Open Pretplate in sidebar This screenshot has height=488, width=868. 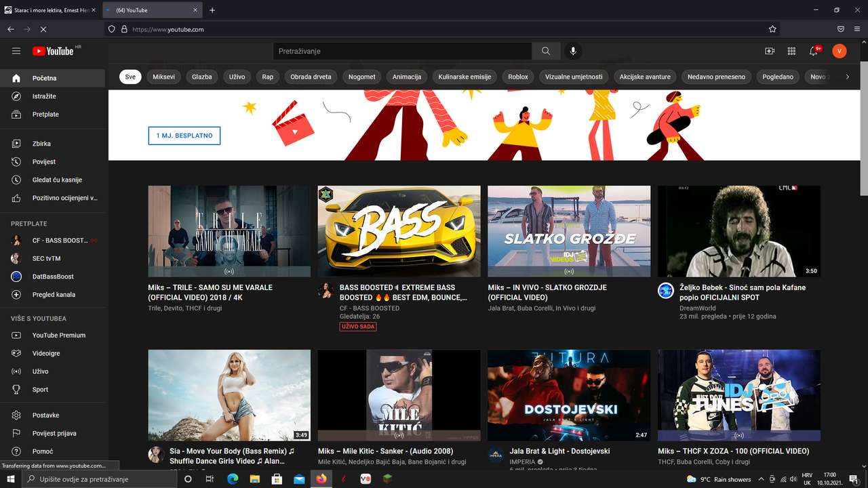pos(54,115)
